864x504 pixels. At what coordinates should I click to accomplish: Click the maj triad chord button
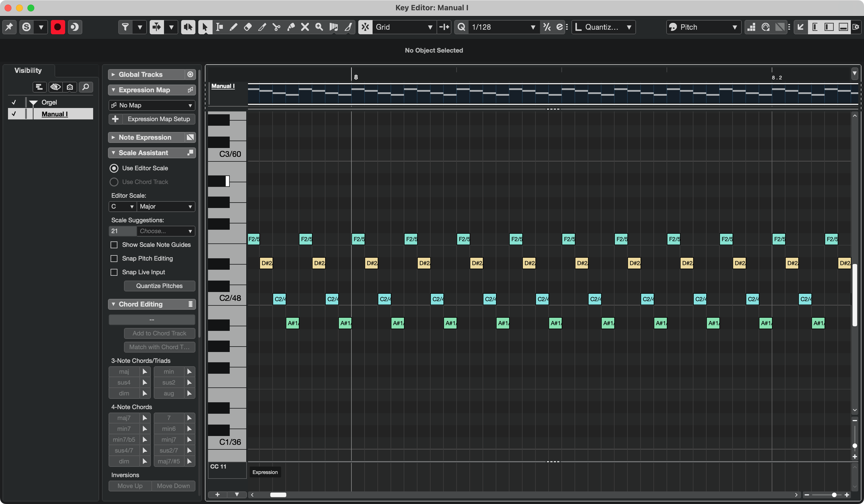click(124, 372)
